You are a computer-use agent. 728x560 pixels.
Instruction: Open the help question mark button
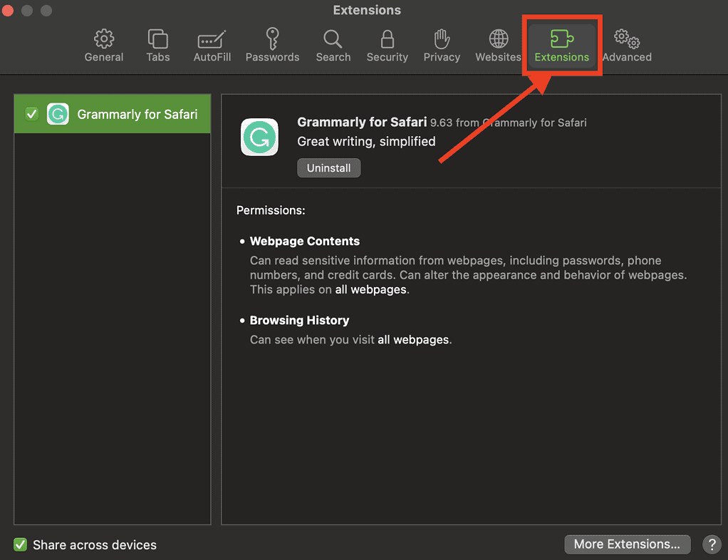point(712,544)
